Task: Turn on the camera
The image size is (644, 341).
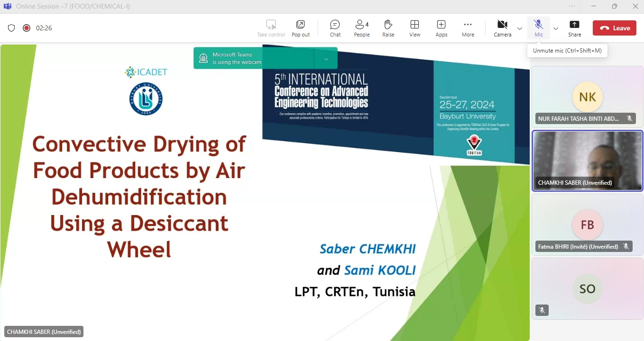Action: [x=502, y=28]
